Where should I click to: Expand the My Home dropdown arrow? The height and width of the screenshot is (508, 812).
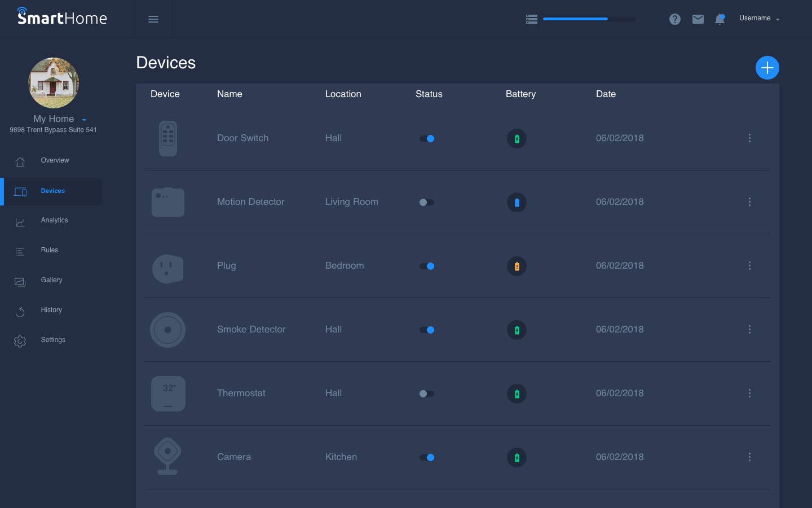[x=84, y=120]
